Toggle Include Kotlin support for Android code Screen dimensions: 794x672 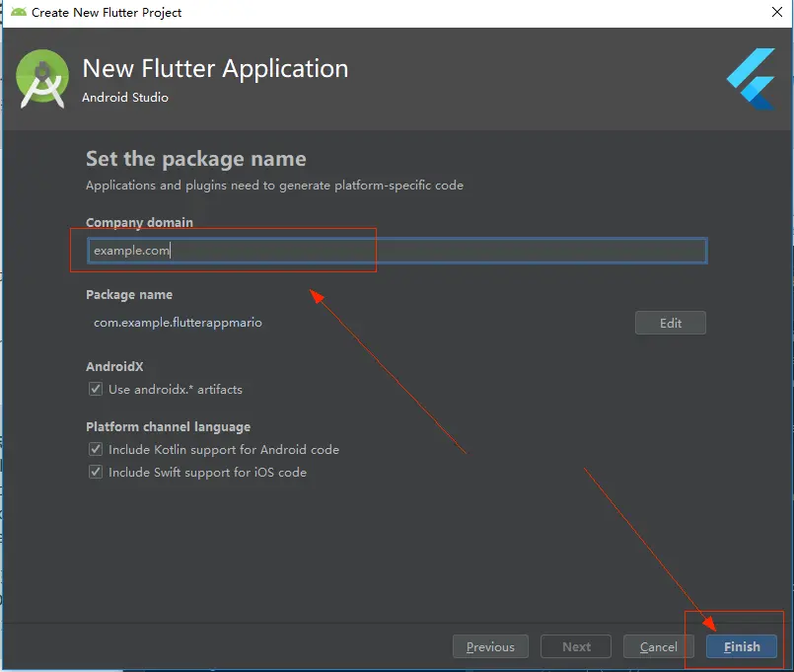tap(96, 450)
